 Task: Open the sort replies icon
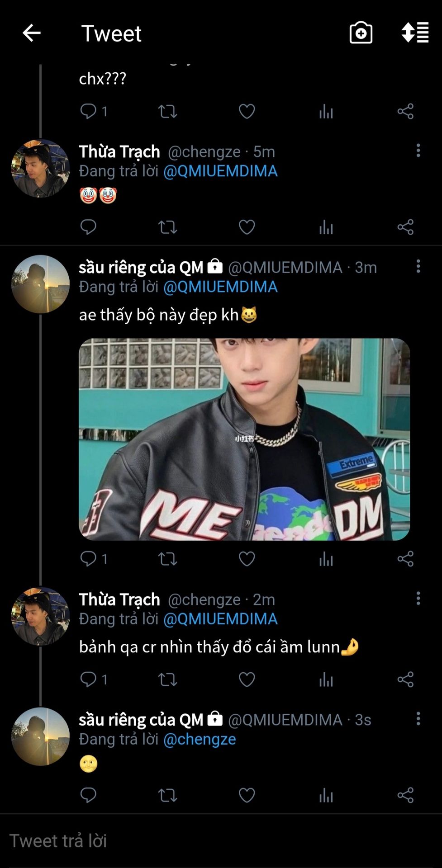[x=415, y=33]
